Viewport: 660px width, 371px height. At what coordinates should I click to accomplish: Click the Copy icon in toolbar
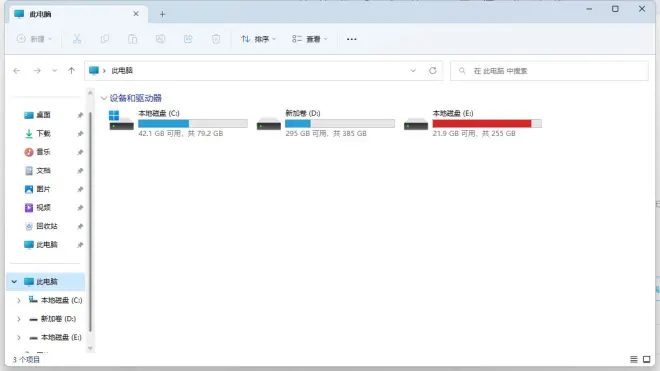click(105, 39)
